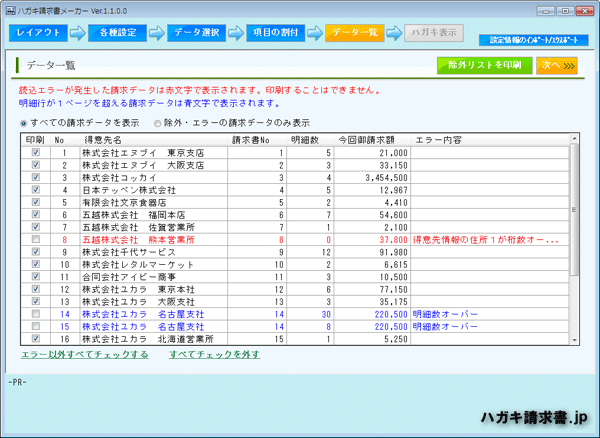The image size is (600, 438).
Task: Click the 除外リストを印刷 button
Action: click(484, 65)
